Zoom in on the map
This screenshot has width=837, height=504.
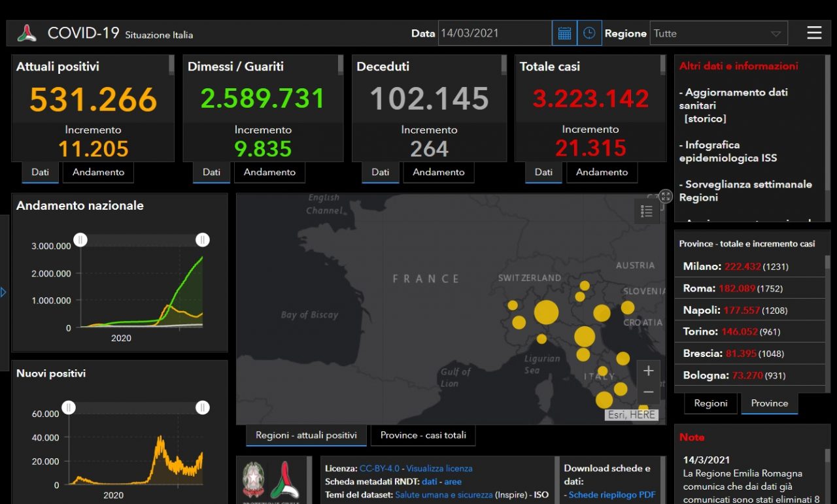tap(648, 371)
